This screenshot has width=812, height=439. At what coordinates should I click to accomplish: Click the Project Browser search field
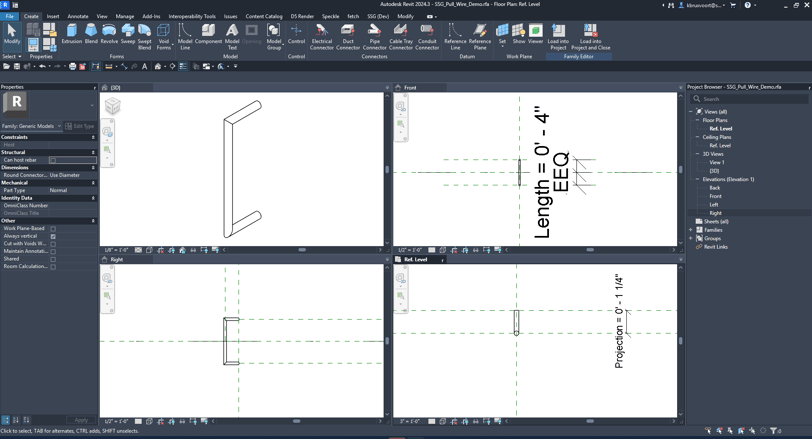point(749,99)
